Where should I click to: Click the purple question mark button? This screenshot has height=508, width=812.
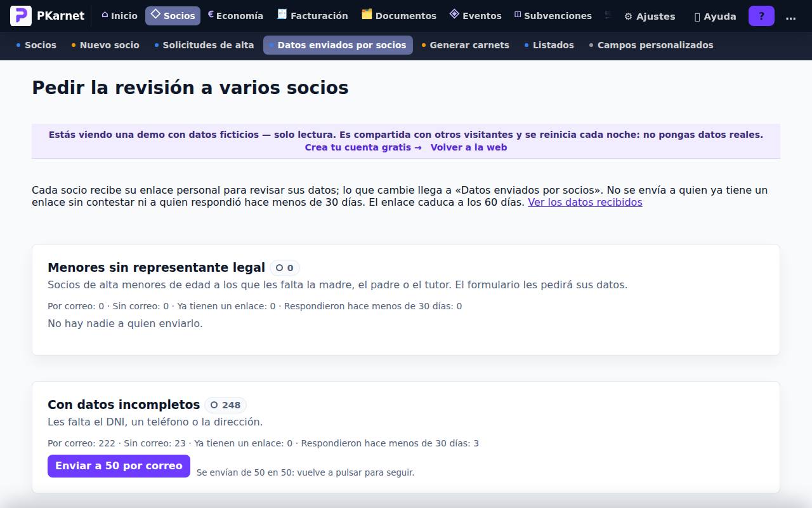click(x=761, y=17)
